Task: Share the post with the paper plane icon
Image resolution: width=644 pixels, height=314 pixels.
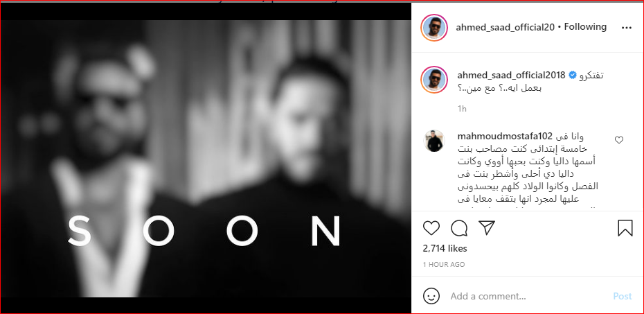Action: point(487,227)
